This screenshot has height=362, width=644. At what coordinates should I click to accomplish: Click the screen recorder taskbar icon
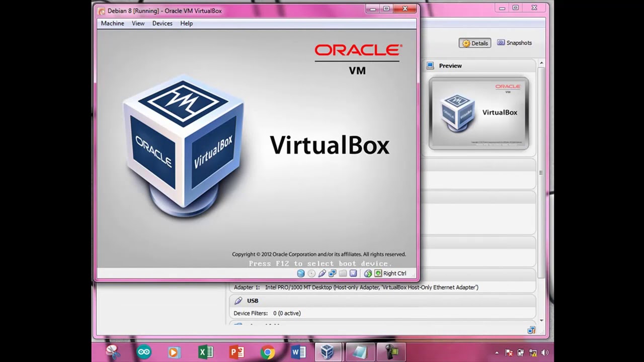tap(391, 352)
